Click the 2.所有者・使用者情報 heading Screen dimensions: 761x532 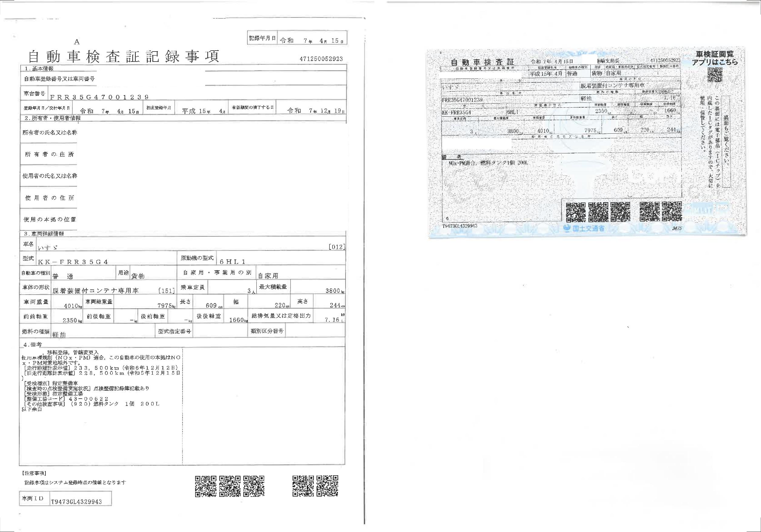[x=52, y=118]
